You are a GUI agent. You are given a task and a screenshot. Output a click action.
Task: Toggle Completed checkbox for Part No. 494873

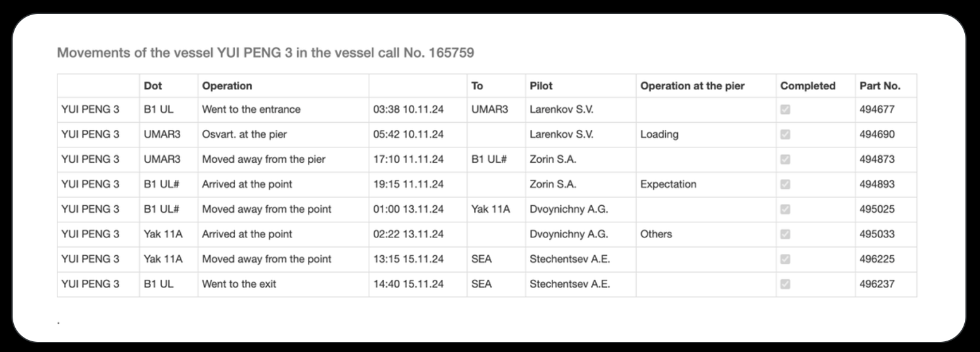[x=785, y=160]
